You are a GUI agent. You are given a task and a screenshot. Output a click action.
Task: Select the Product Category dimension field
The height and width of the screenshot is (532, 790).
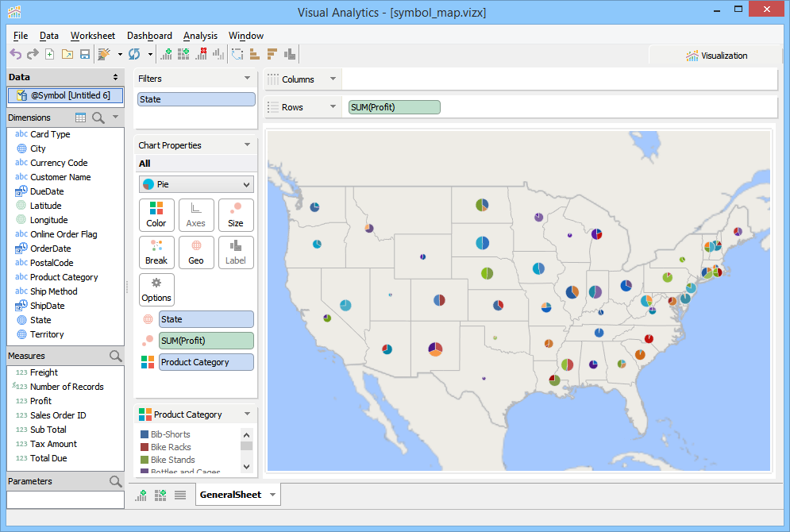click(x=64, y=277)
